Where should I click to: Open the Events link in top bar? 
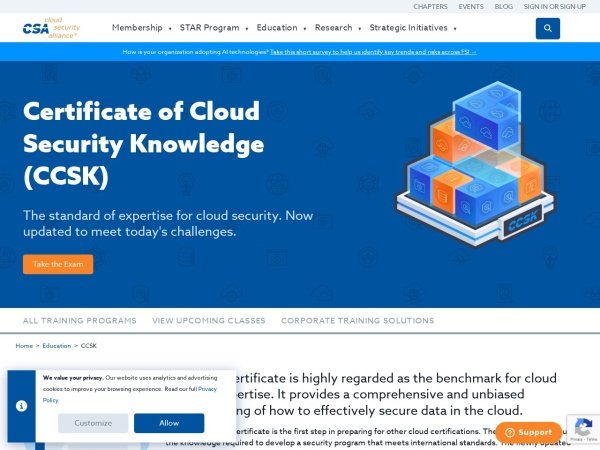click(x=471, y=7)
